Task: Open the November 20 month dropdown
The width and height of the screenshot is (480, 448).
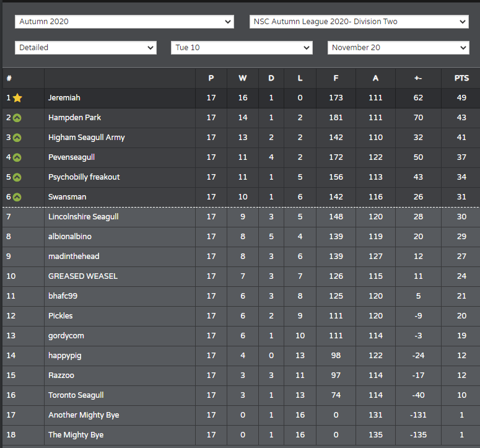Action: tap(398, 48)
